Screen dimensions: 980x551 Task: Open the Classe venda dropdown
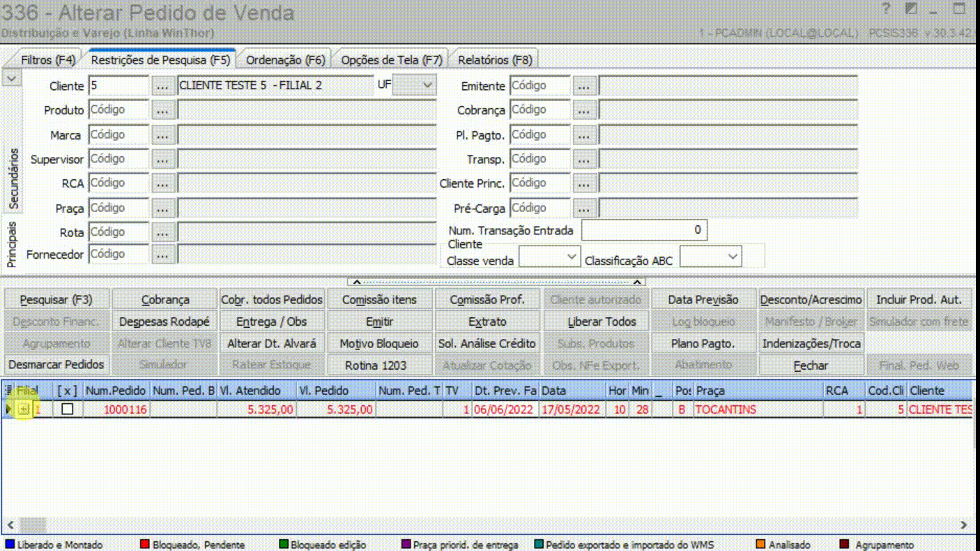pos(571,257)
